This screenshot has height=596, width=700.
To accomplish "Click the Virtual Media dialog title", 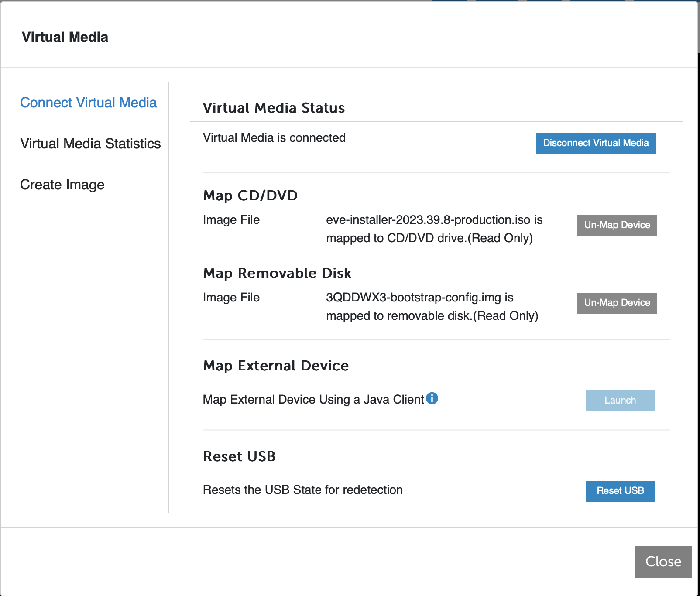I will point(65,37).
